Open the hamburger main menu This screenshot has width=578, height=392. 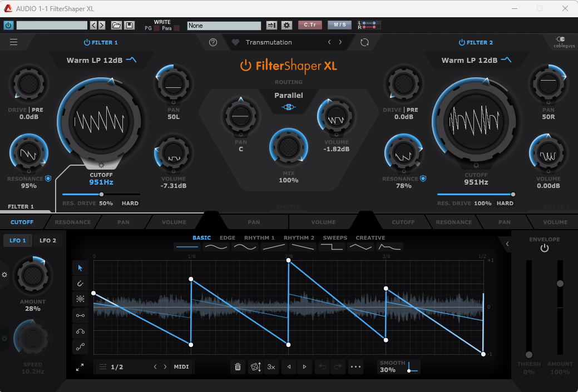coord(14,42)
